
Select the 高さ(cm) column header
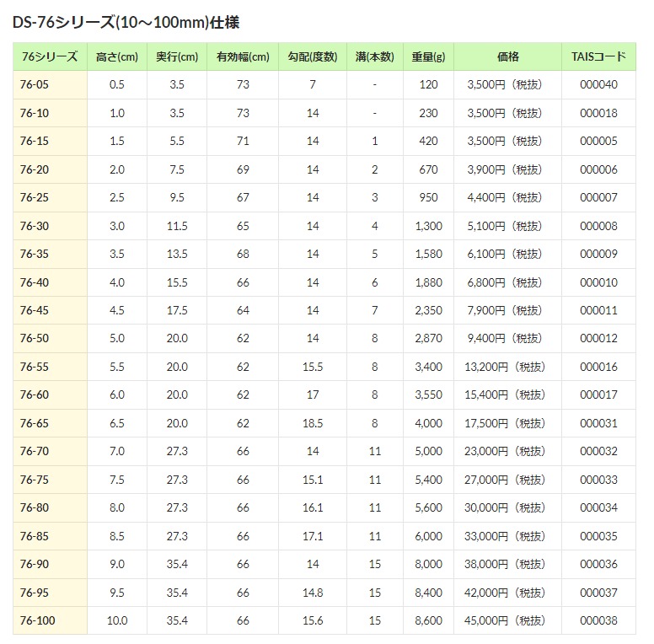coord(117,56)
